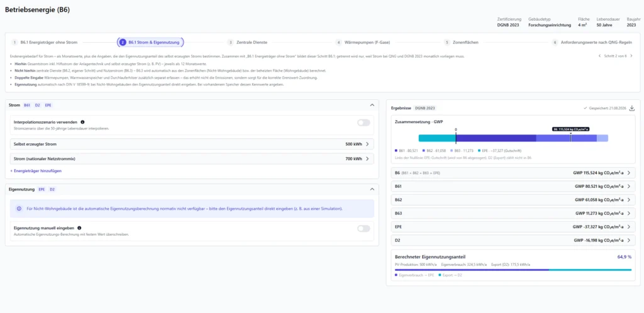This screenshot has width=644, height=313.
Task: Click the light B63 segment of GWP bar
Action: [x=602, y=138]
